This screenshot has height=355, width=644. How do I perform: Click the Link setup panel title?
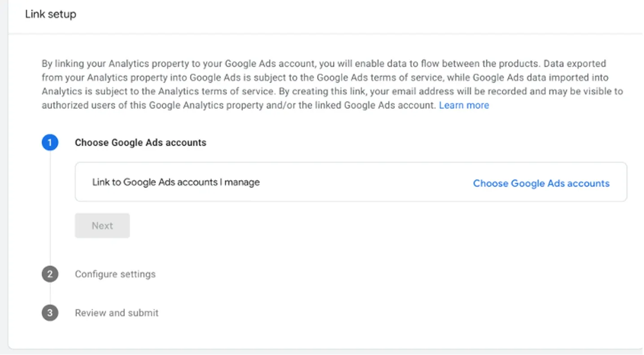point(51,14)
